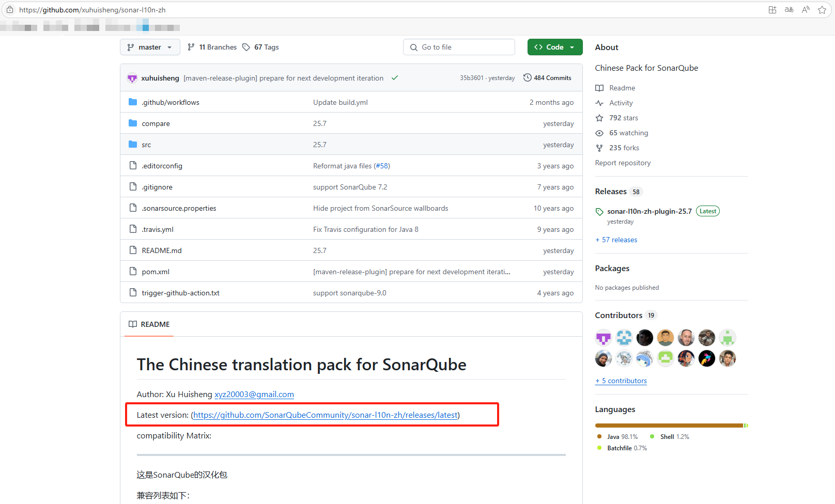The width and height of the screenshot is (835, 504).
Task: Show the + 5 contributors link
Action: click(x=621, y=381)
